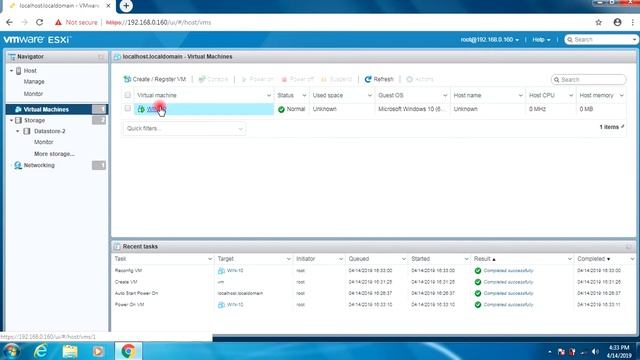Open Internet Explorer from the taskbar
The image size is (640, 360).
pyautogui.click(x=40, y=351)
